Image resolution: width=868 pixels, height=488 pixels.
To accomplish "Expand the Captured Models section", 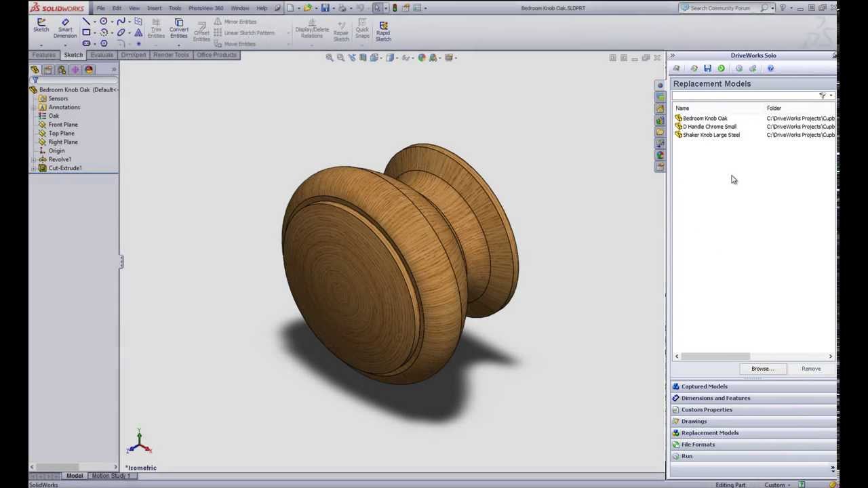I will tap(753, 386).
